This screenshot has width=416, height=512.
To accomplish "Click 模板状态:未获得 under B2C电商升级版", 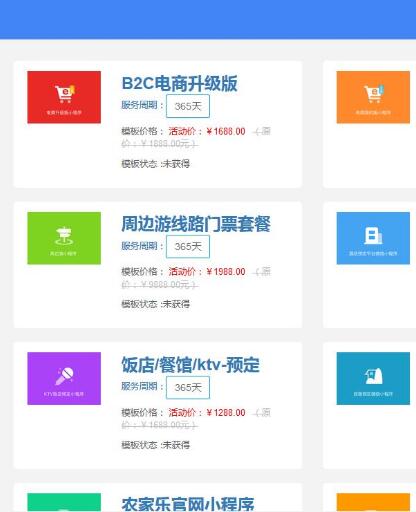I will pyautogui.click(x=156, y=164).
